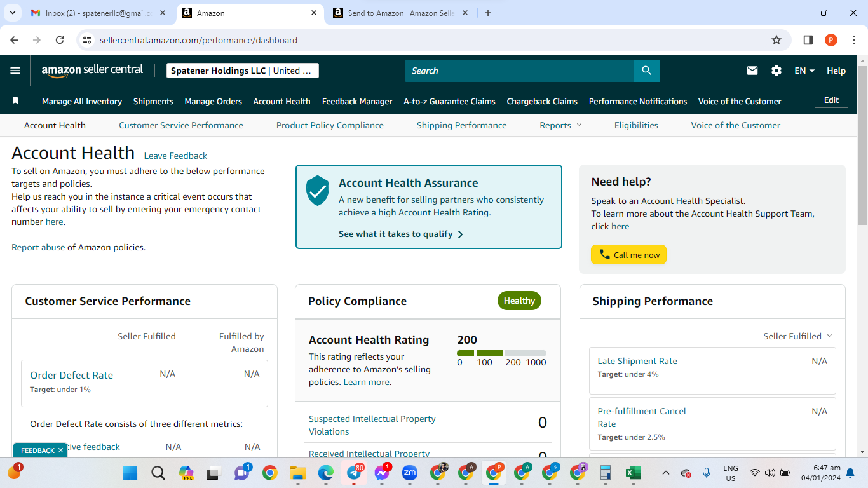Screen dimensions: 868x488
Task: Open the messages envelope icon
Action: coord(752,71)
